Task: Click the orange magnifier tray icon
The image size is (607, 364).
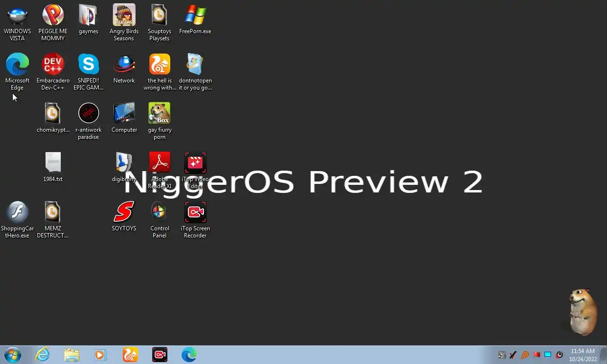Action: (x=525, y=355)
